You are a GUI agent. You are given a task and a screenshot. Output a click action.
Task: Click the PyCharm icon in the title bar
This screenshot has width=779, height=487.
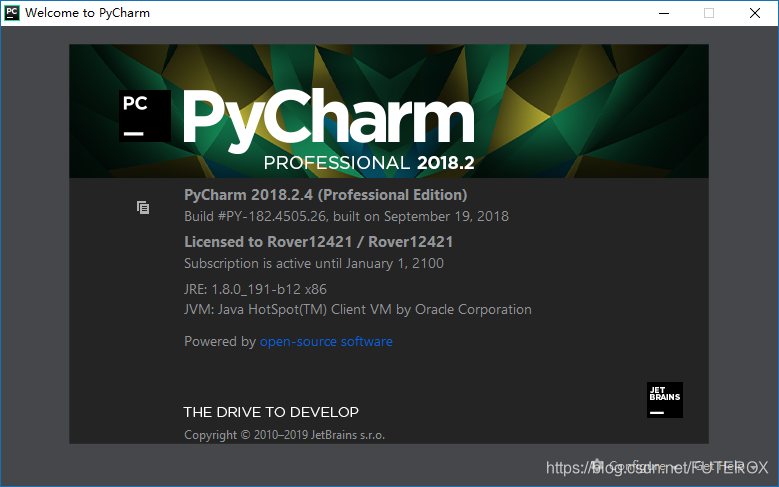(x=11, y=12)
